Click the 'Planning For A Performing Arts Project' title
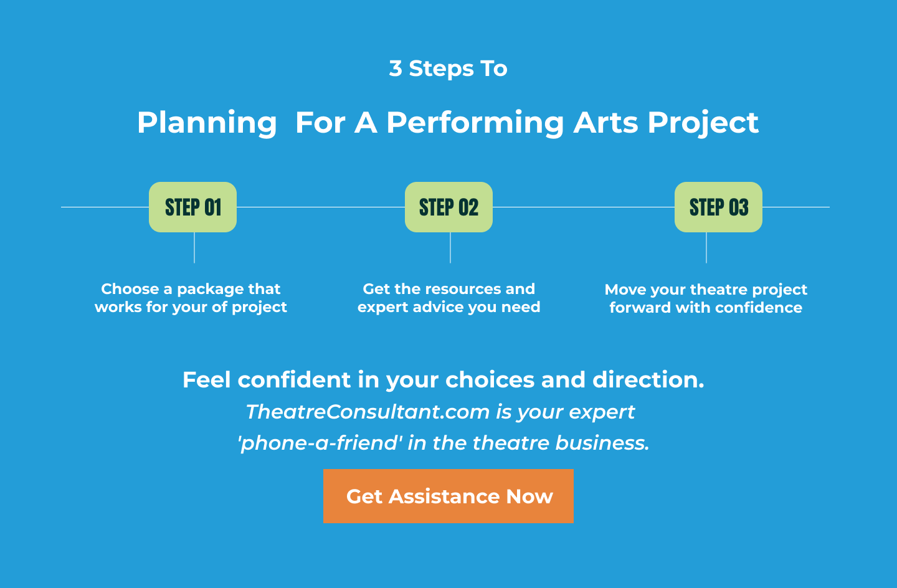The image size is (897, 588). click(448, 123)
